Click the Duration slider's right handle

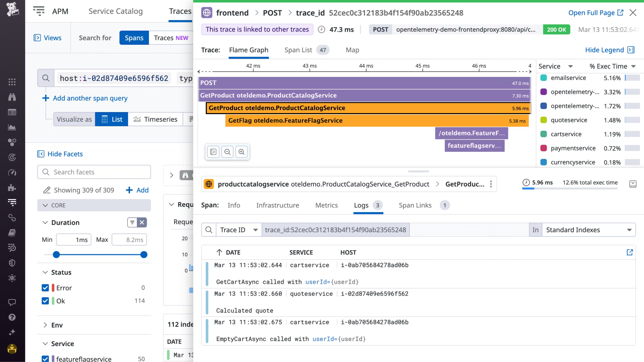144,255
